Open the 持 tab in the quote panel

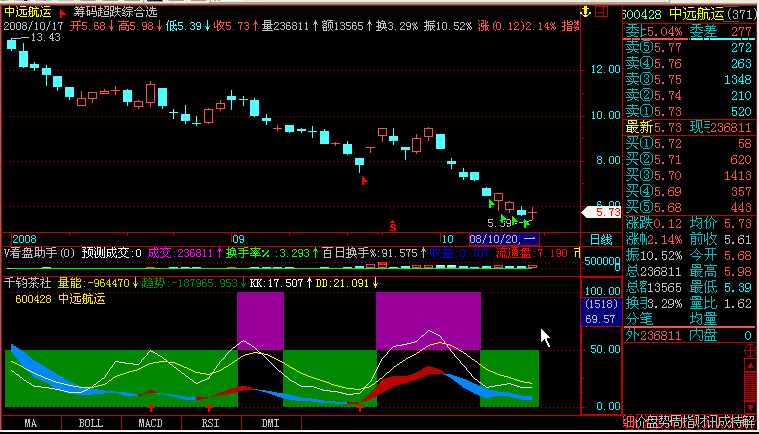pos(736,422)
